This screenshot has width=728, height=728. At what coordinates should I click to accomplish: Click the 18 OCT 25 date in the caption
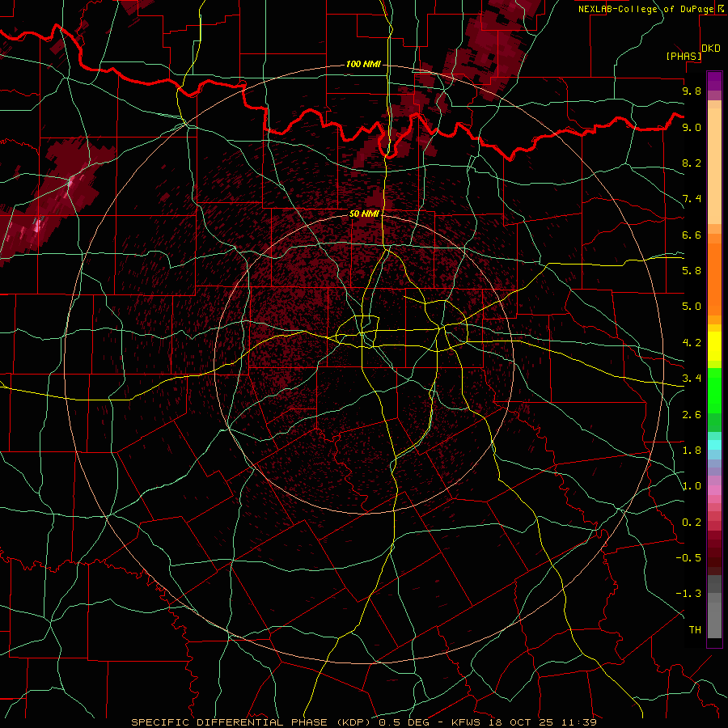(522, 722)
